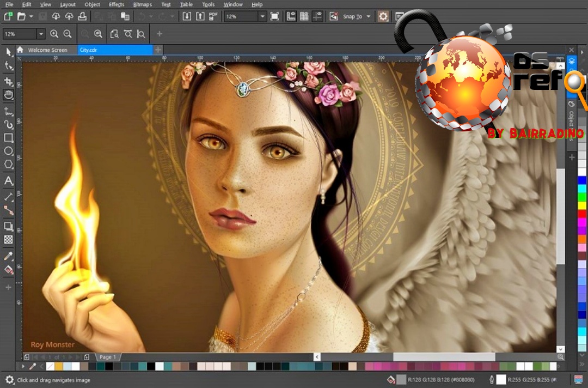Click the Zoom In magnifier
The width and height of the screenshot is (588, 388).
pos(54,34)
